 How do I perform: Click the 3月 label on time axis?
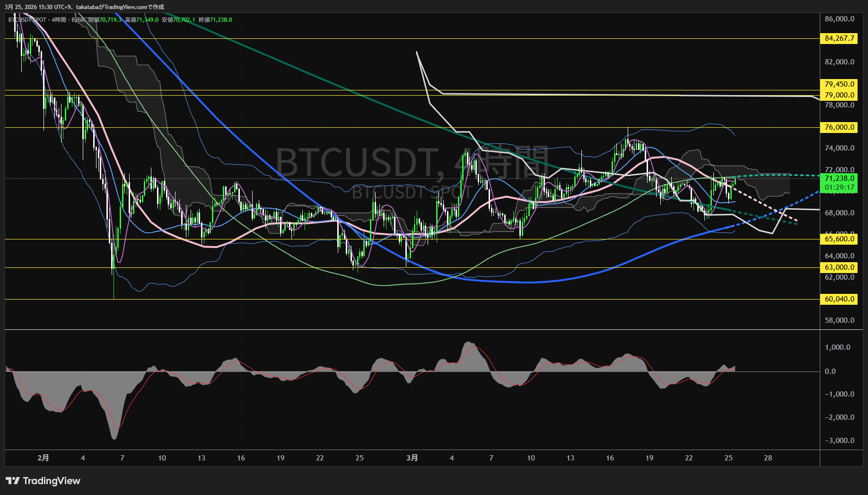click(x=412, y=458)
